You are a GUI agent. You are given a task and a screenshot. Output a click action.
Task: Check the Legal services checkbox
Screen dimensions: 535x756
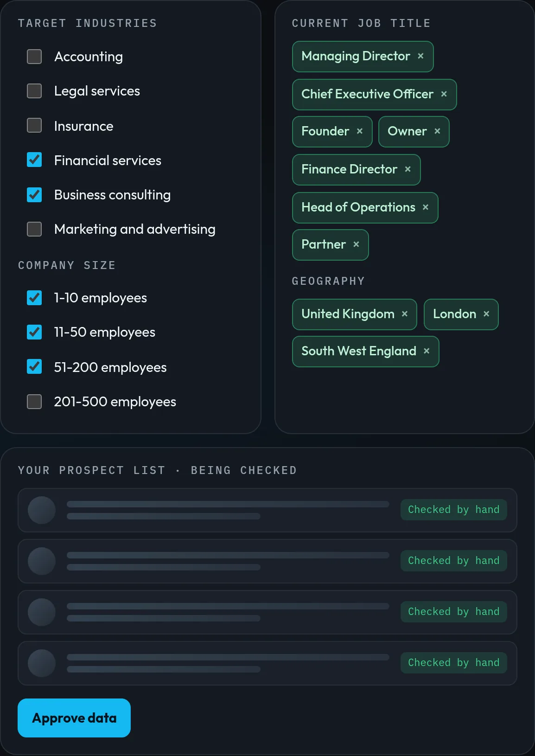click(x=34, y=91)
